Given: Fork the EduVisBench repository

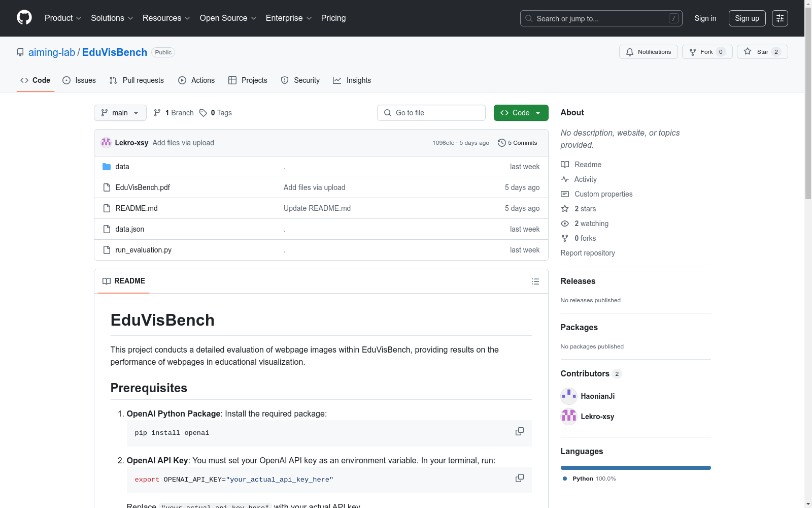Looking at the screenshot, I should 707,52.
